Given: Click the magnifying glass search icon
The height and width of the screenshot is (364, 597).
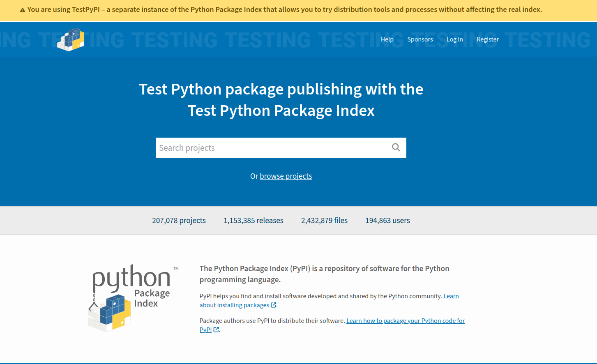Looking at the screenshot, I should tap(396, 147).
